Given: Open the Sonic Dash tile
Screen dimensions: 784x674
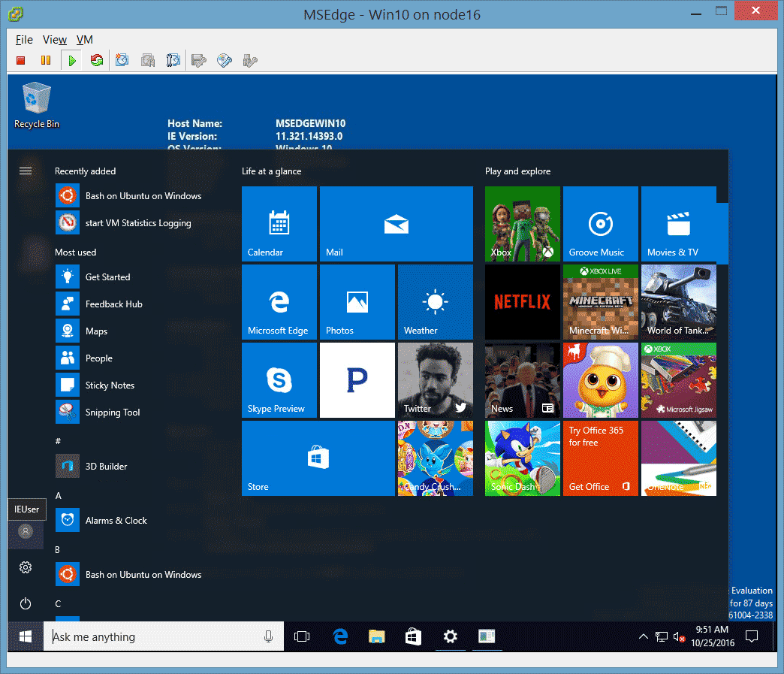Looking at the screenshot, I should coord(522,458).
